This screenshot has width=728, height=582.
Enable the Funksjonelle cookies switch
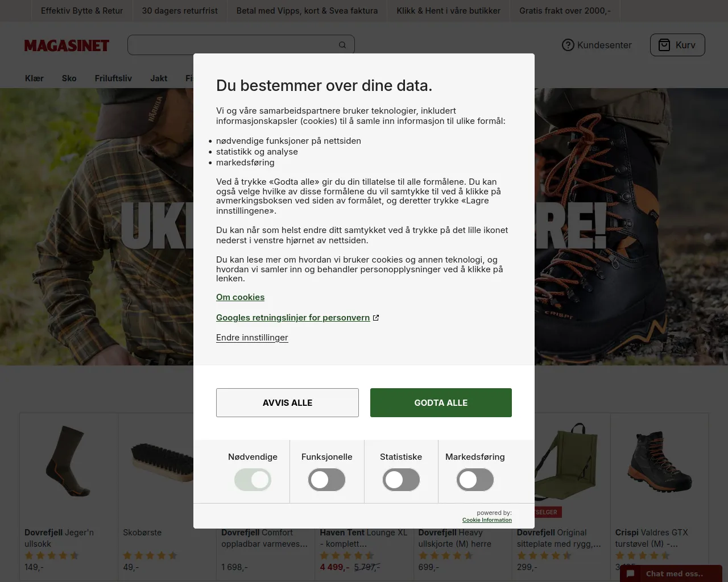[327, 480]
